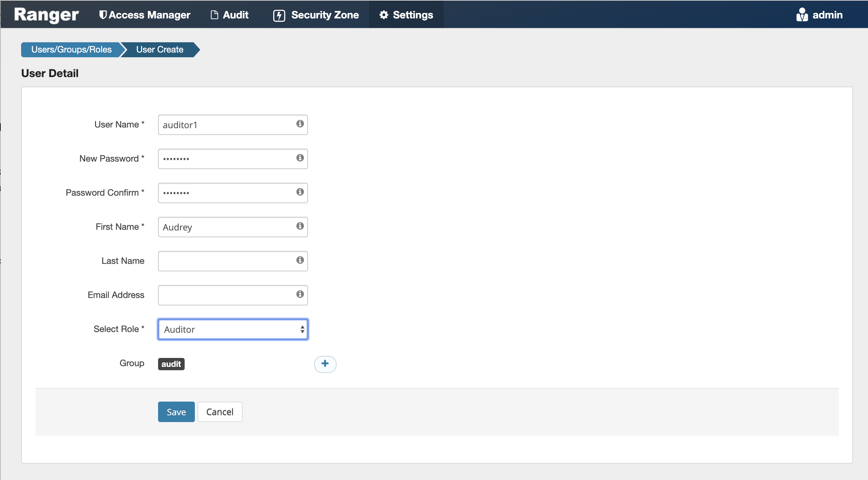The height and width of the screenshot is (480, 868).
Task: Save the new auditor1 user
Action: [176, 411]
